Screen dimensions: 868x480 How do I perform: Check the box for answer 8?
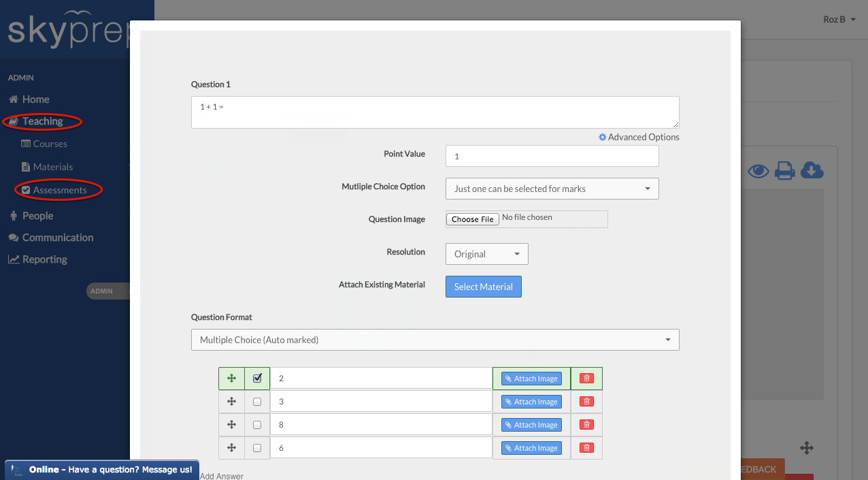click(x=257, y=425)
